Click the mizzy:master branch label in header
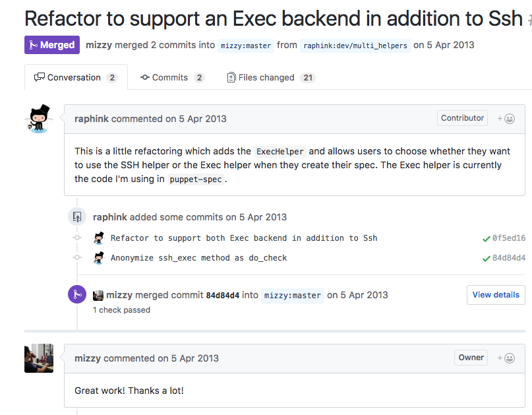This screenshot has width=532, height=415. pos(246,46)
